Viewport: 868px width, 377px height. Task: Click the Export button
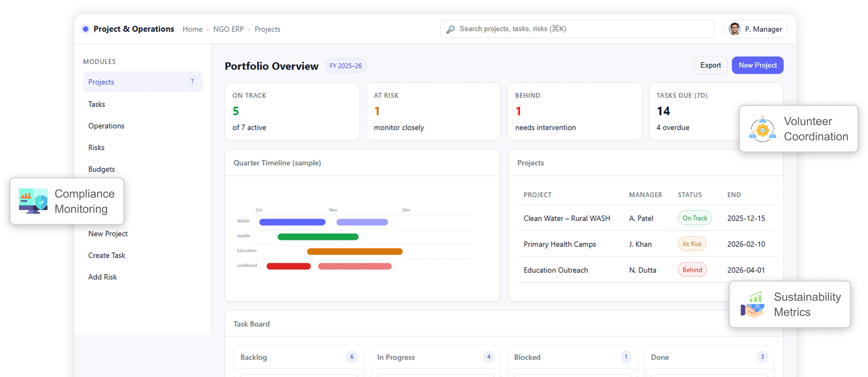coord(711,65)
